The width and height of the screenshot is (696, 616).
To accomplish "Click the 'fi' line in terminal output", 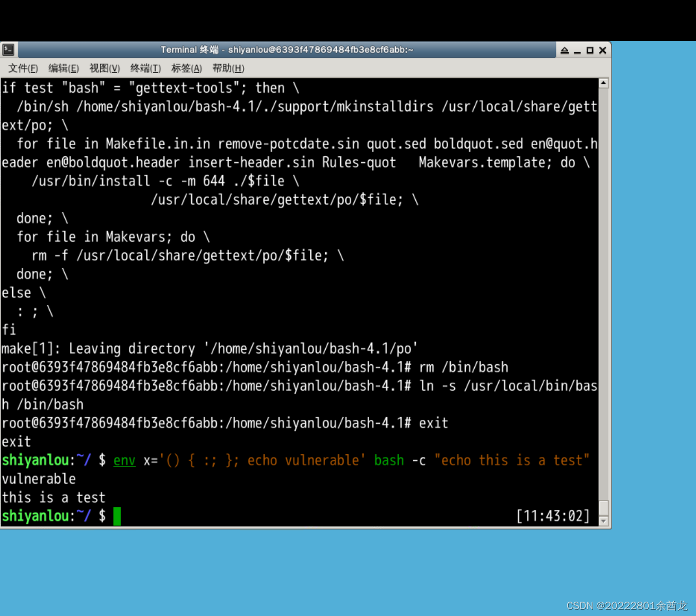I will pos(9,330).
